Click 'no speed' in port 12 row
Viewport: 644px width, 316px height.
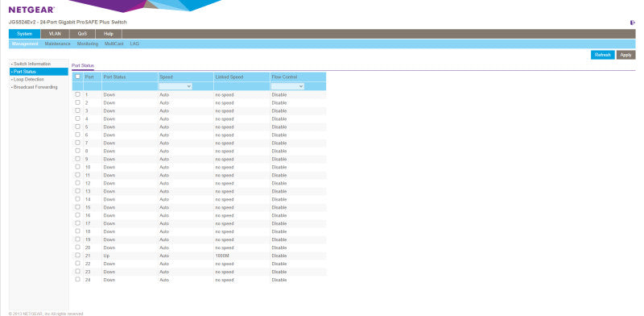coord(225,183)
